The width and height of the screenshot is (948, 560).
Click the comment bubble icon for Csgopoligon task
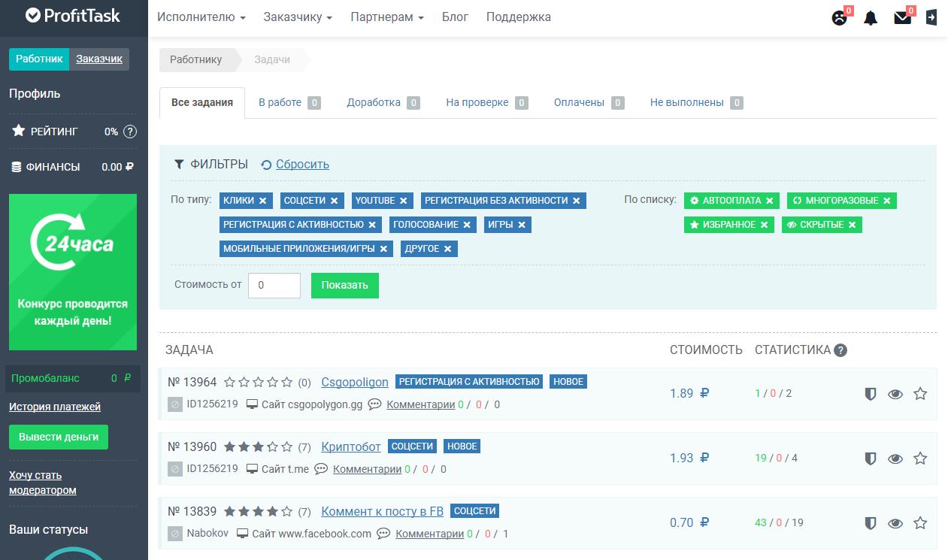click(374, 404)
